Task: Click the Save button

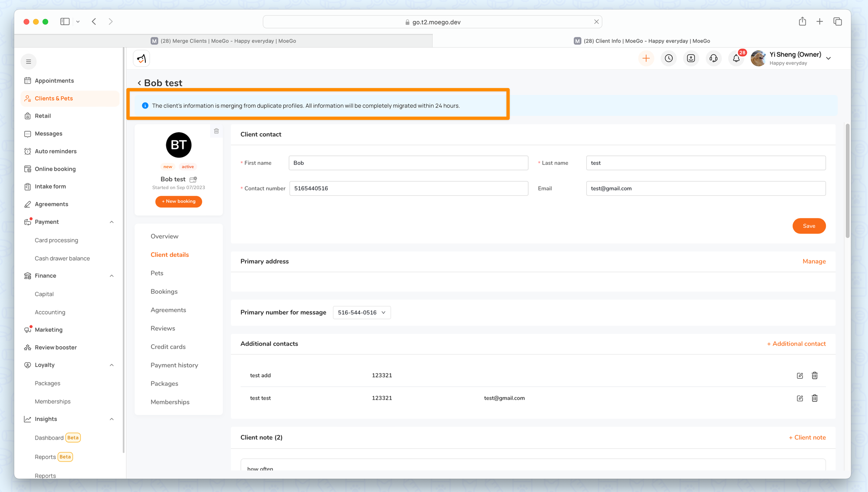Action: coord(809,226)
